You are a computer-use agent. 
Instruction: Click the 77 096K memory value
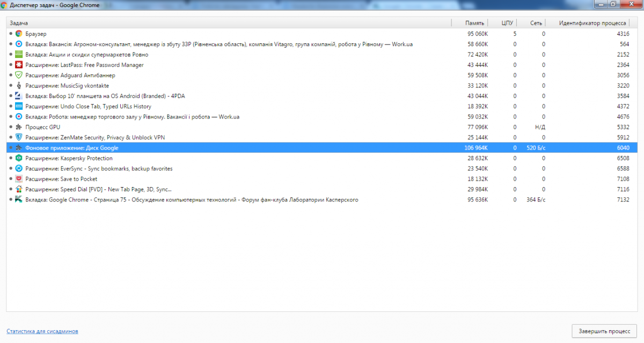pos(478,127)
